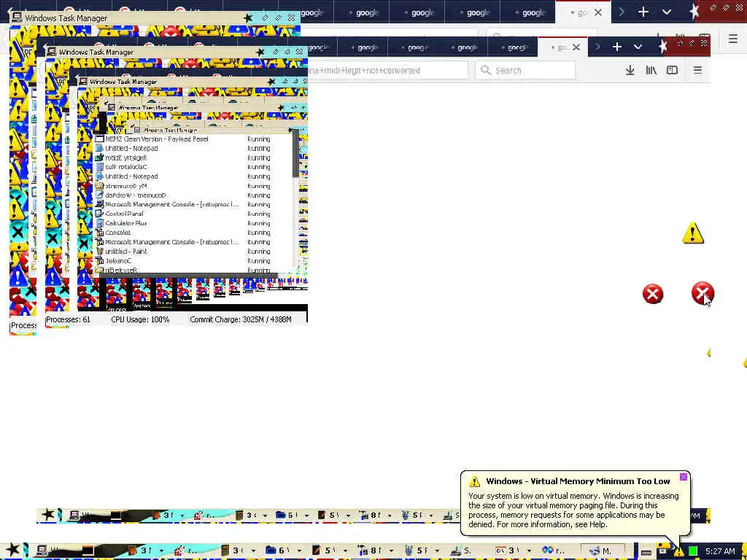Screen dimensions: 747x560
Task: Select 'MEMZ Clean Version - Payload Panel' row
Action: click(194, 139)
